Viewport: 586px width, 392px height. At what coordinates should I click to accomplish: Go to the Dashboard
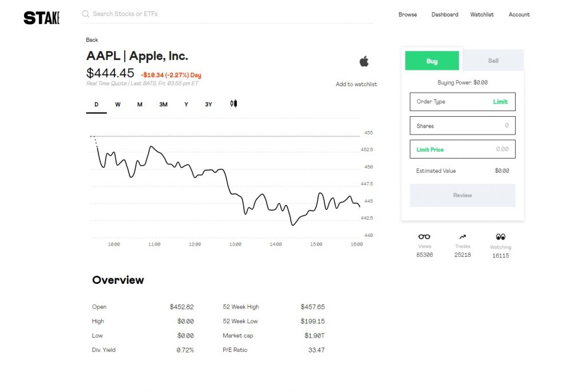445,14
